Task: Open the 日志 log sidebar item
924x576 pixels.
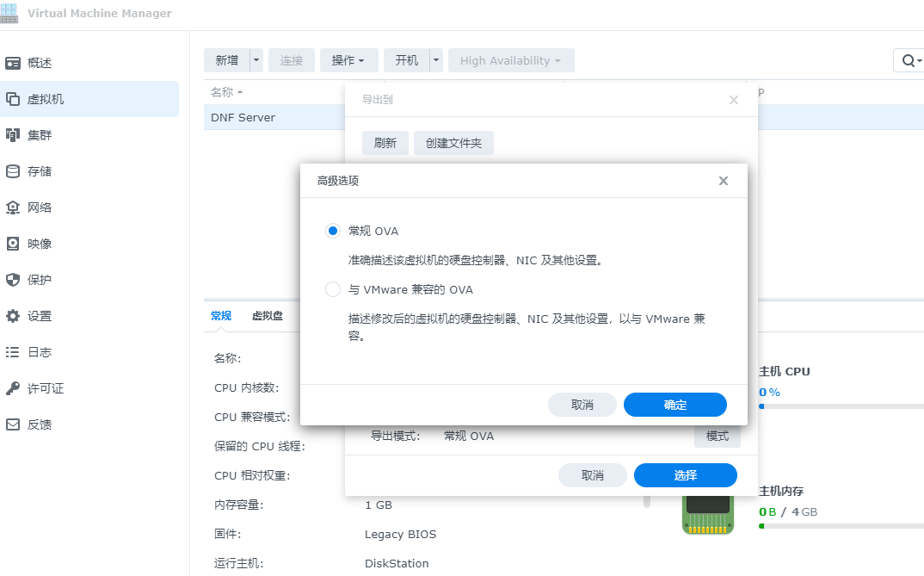Action: click(40, 352)
